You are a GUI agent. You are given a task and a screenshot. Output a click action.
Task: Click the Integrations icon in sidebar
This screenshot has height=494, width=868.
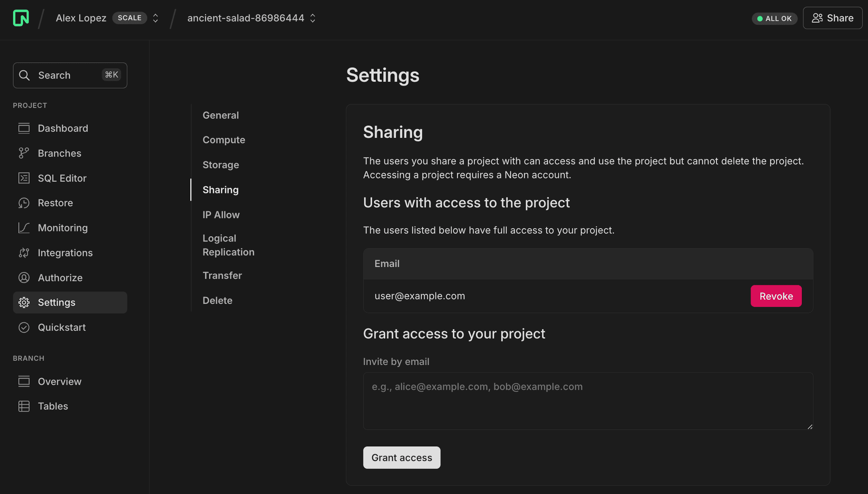tap(24, 253)
